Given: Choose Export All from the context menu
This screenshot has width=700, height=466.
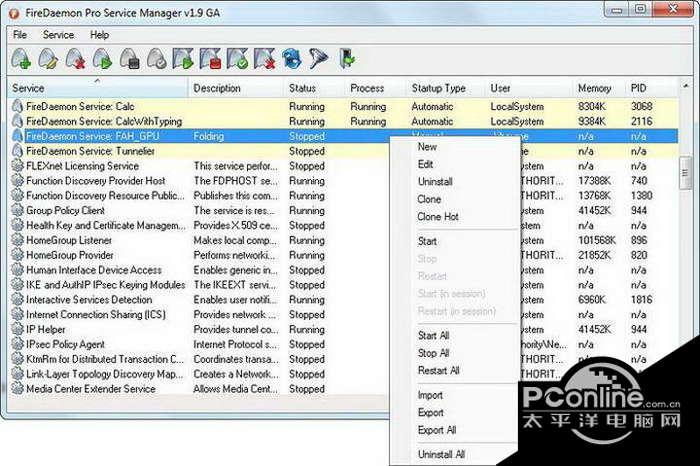Looking at the screenshot, I should pyautogui.click(x=437, y=430).
